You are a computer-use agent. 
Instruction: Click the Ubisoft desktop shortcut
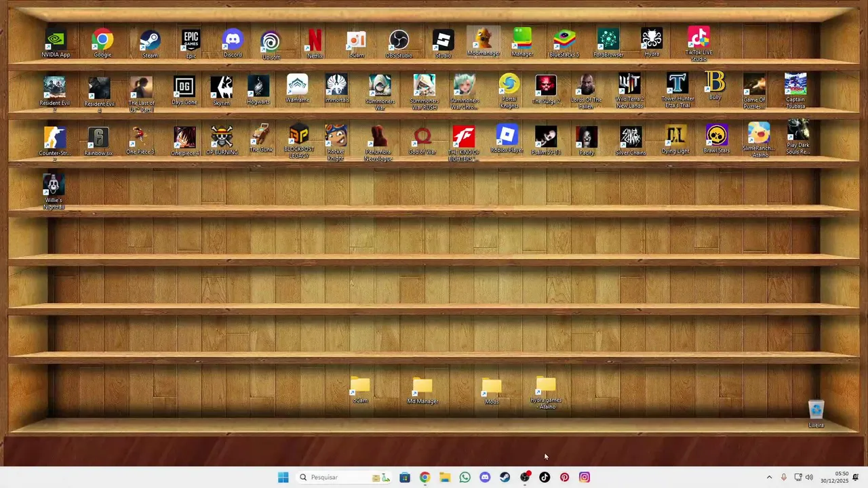271,45
